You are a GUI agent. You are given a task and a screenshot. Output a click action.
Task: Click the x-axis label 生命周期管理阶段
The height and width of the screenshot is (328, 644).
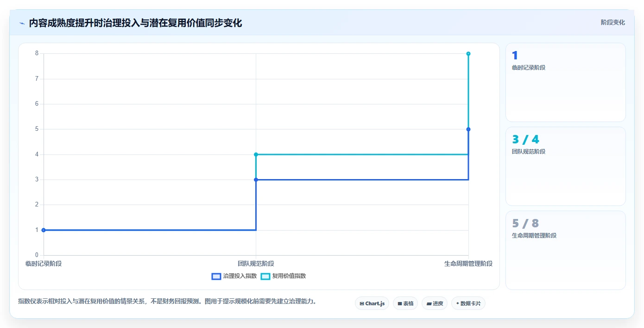click(x=468, y=264)
